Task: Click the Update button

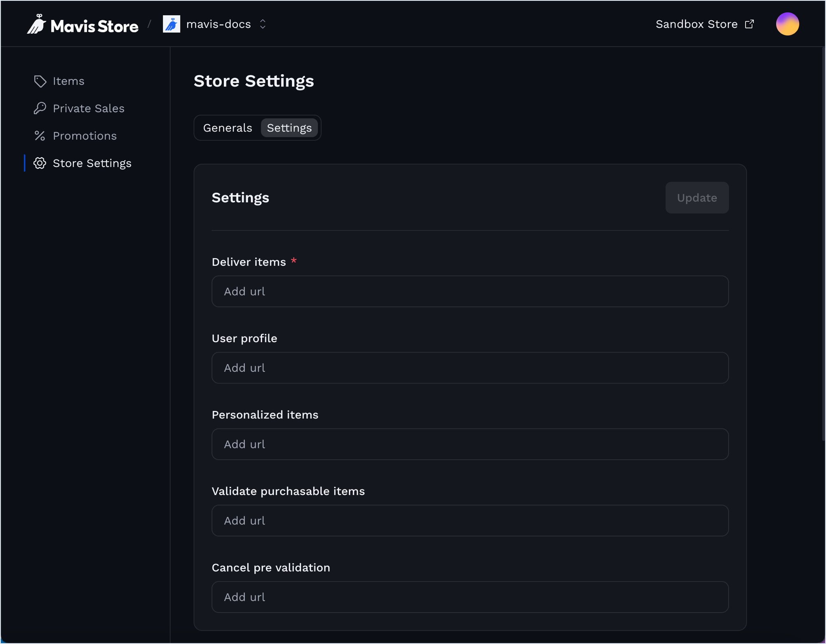Action: 697,197
